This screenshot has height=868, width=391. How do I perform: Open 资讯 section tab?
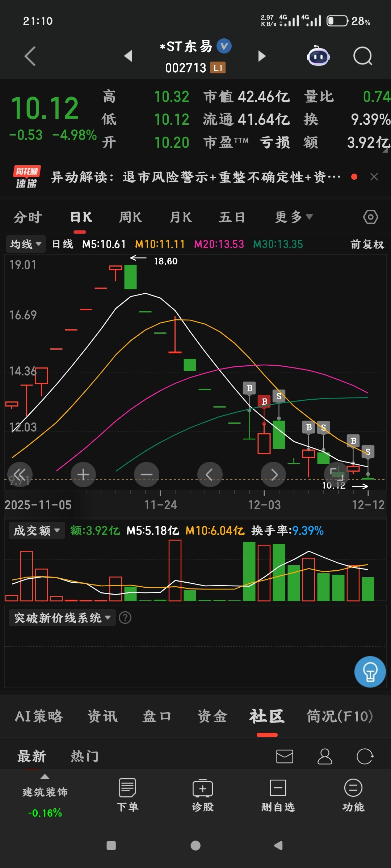[x=102, y=716]
